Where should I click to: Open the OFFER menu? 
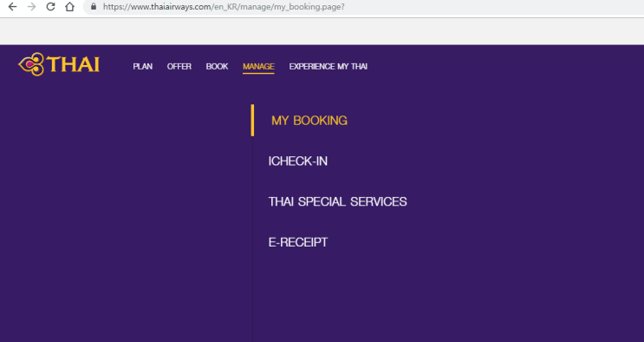click(179, 66)
